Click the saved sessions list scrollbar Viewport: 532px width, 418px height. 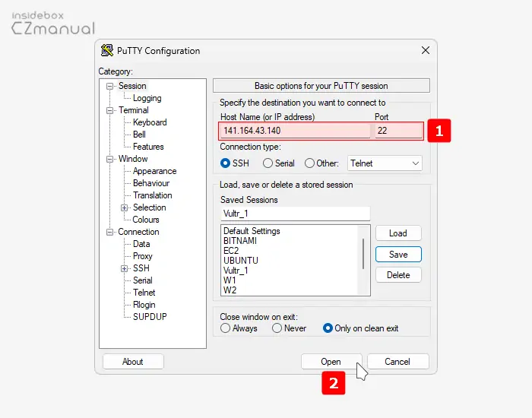[x=363, y=252]
